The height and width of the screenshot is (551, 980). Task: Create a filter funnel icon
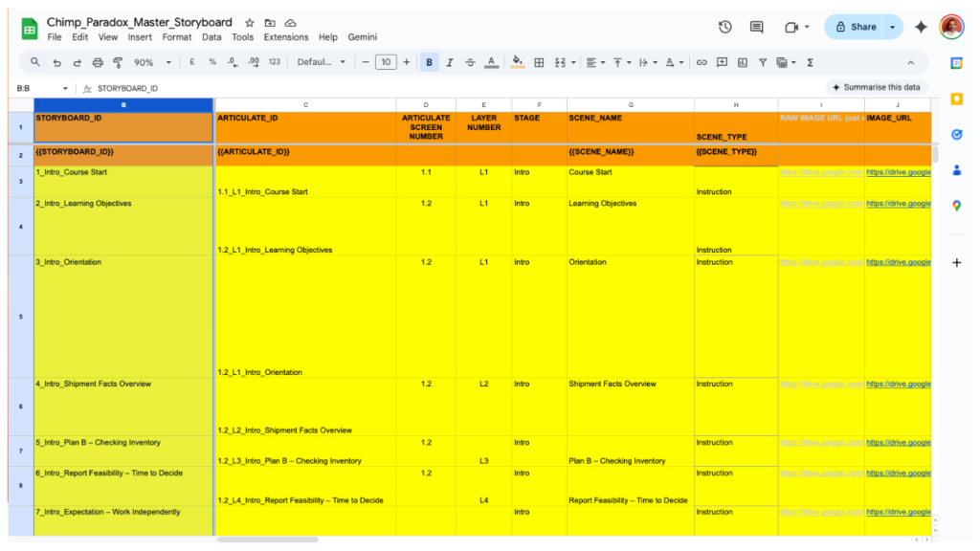[x=763, y=62]
